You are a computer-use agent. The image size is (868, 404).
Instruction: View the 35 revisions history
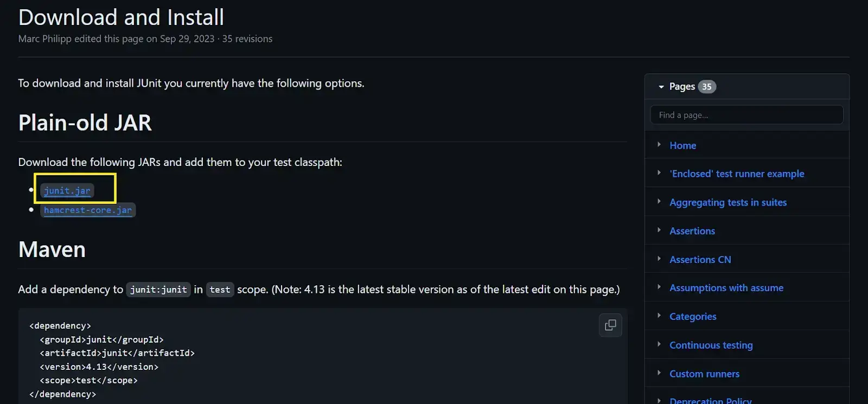247,39
